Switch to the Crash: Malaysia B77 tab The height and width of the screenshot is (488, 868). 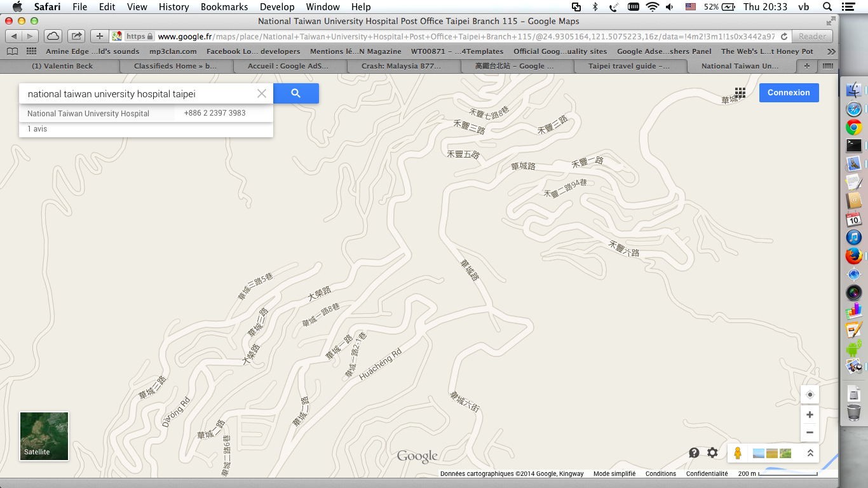402,66
